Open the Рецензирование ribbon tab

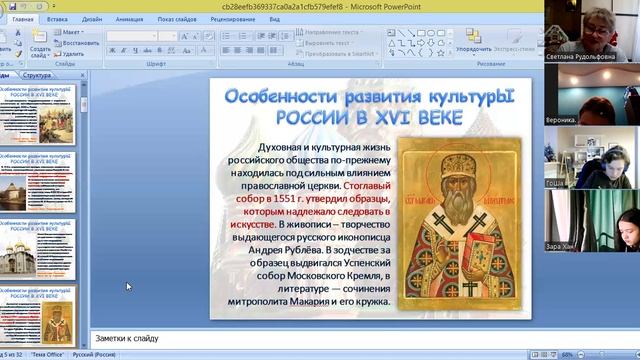click(x=233, y=19)
